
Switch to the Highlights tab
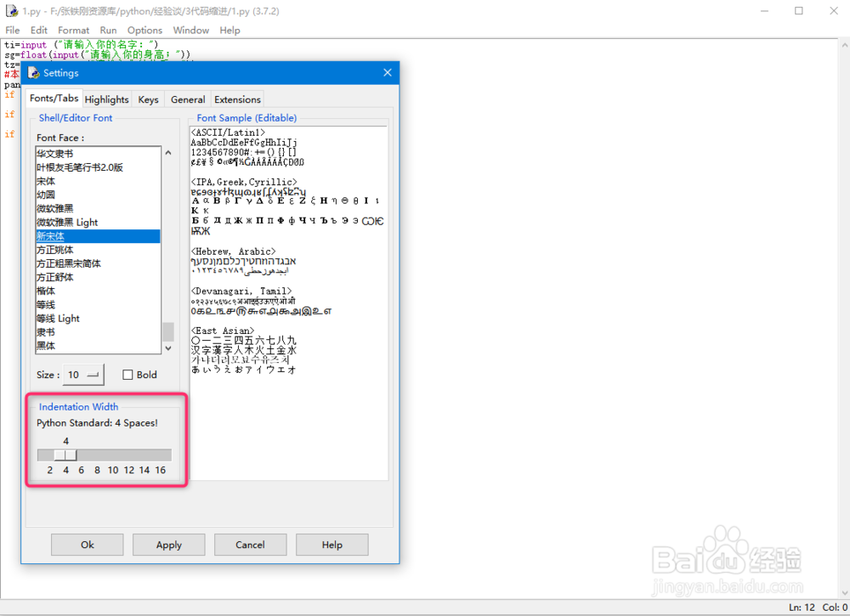[107, 99]
